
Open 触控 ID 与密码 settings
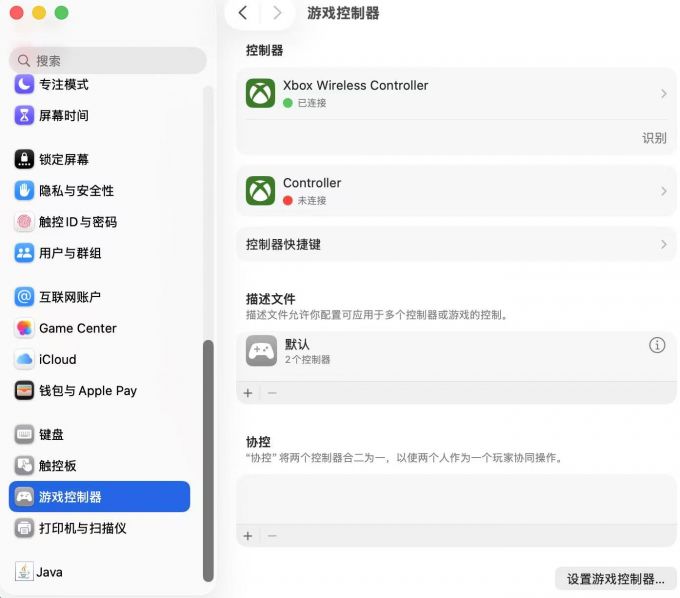pyautogui.click(x=99, y=222)
